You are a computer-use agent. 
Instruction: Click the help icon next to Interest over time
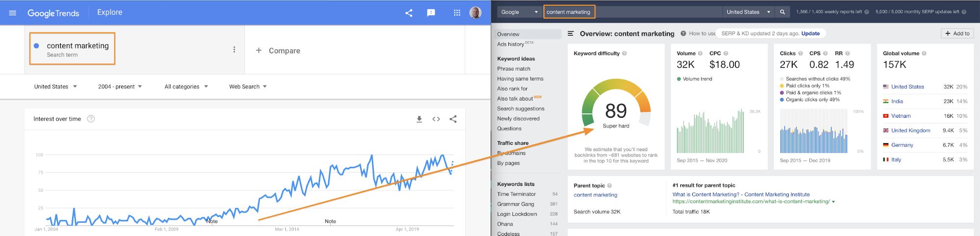pos(91,119)
